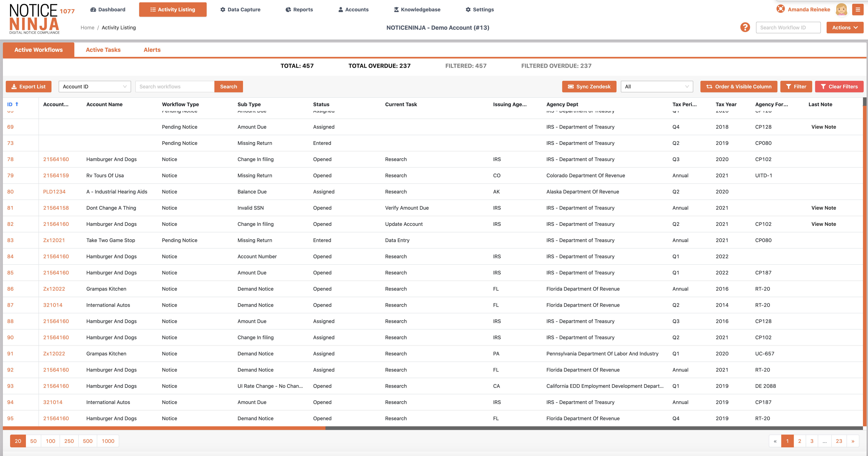Click the Current Task column header
868x456 pixels.
point(401,104)
